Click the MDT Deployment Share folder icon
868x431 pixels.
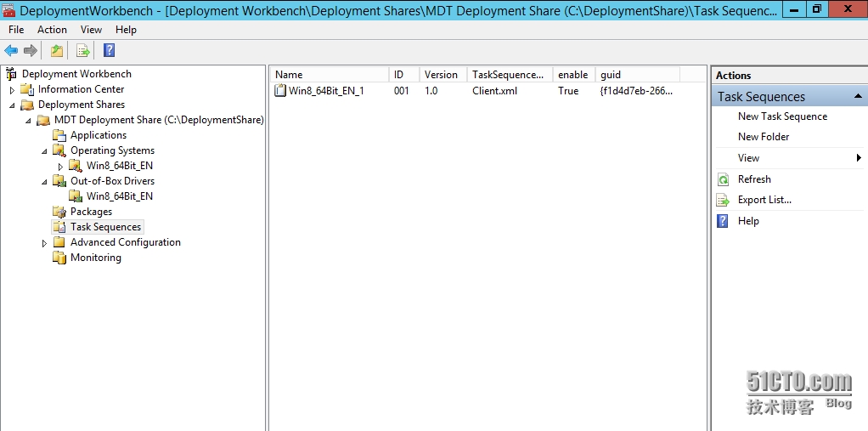coord(43,120)
